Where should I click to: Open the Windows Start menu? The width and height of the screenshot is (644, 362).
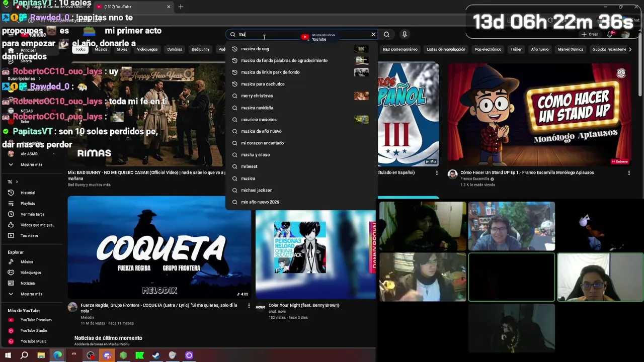tap(8, 355)
